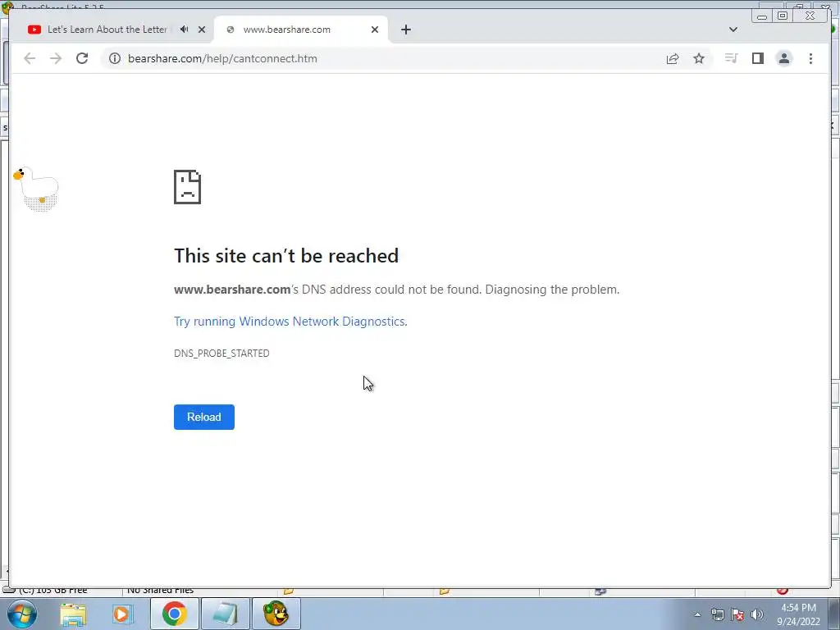Click the heading This site can't be reached
Image resolution: width=840 pixels, height=630 pixels.
[x=286, y=256]
